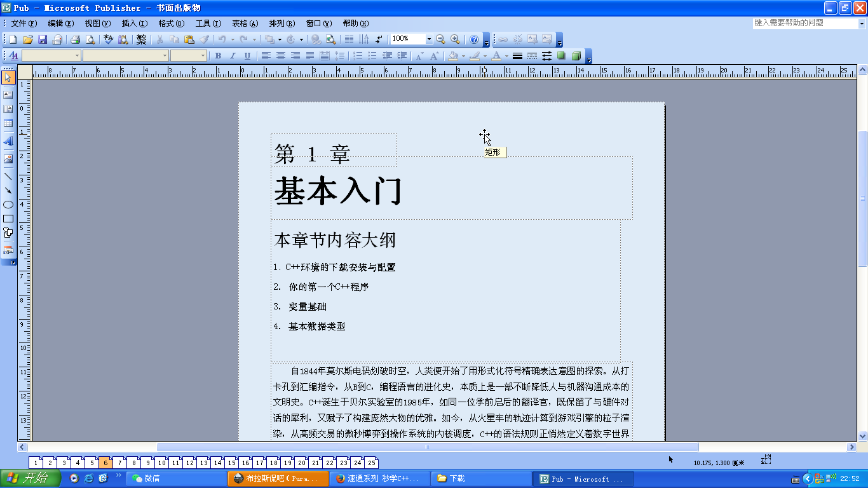The image size is (868, 488).
Task: Pick the Text Box tool
Action: click(8, 95)
